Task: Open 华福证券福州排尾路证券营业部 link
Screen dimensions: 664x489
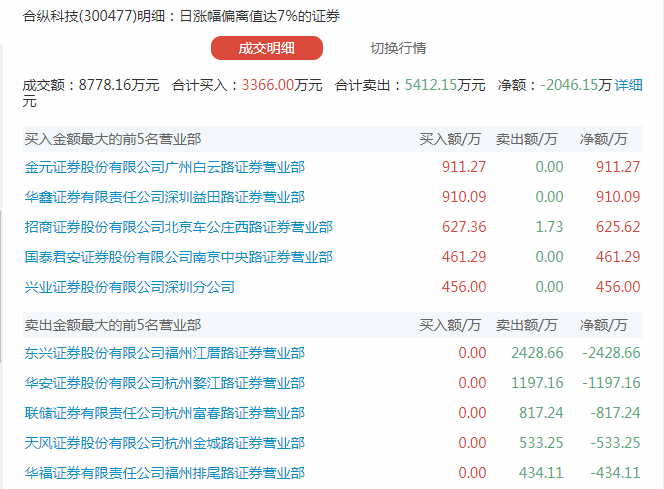Action: (164, 473)
